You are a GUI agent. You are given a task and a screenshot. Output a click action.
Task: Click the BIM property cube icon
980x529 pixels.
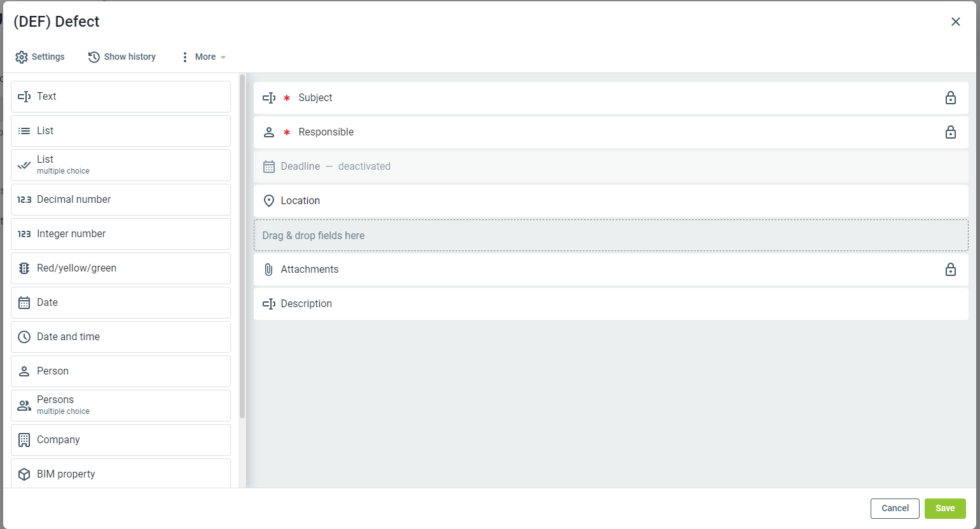tap(24, 474)
